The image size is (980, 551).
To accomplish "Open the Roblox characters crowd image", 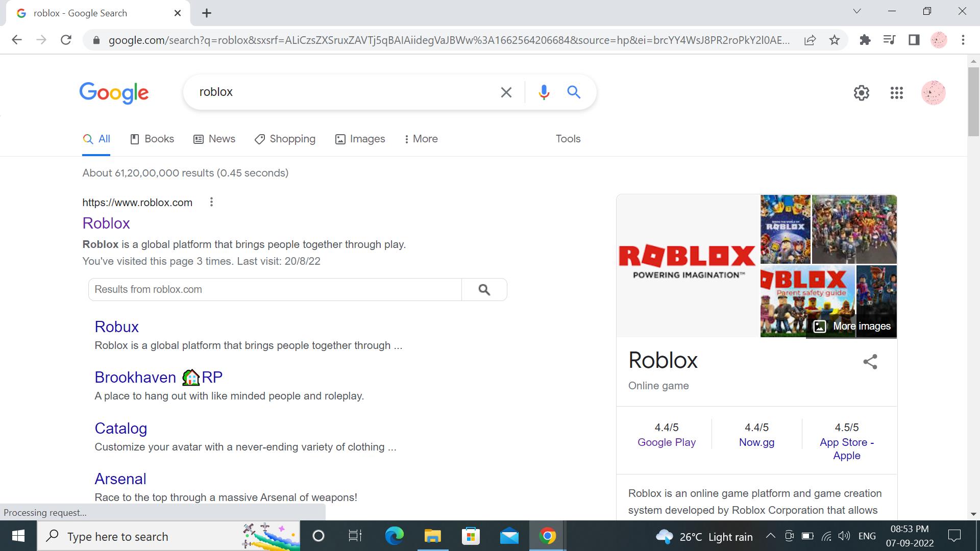I will (x=854, y=229).
